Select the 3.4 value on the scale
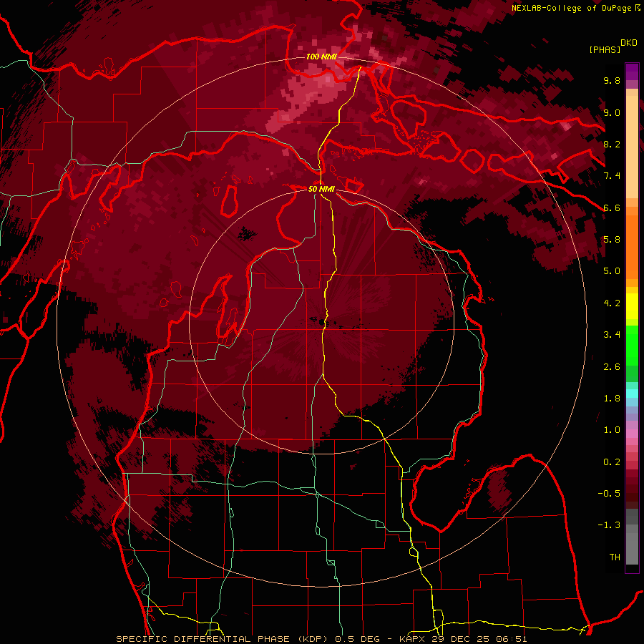The width and height of the screenshot is (644, 644). (612, 335)
